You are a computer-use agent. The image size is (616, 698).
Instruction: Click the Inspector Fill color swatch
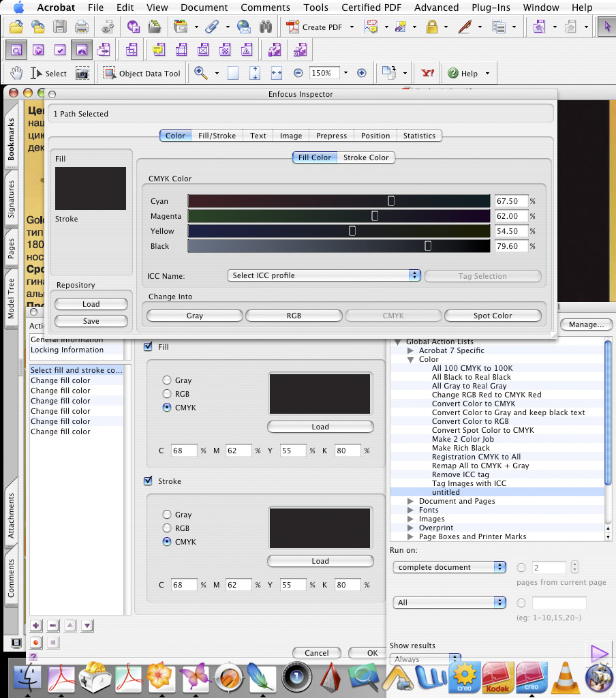click(91, 188)
